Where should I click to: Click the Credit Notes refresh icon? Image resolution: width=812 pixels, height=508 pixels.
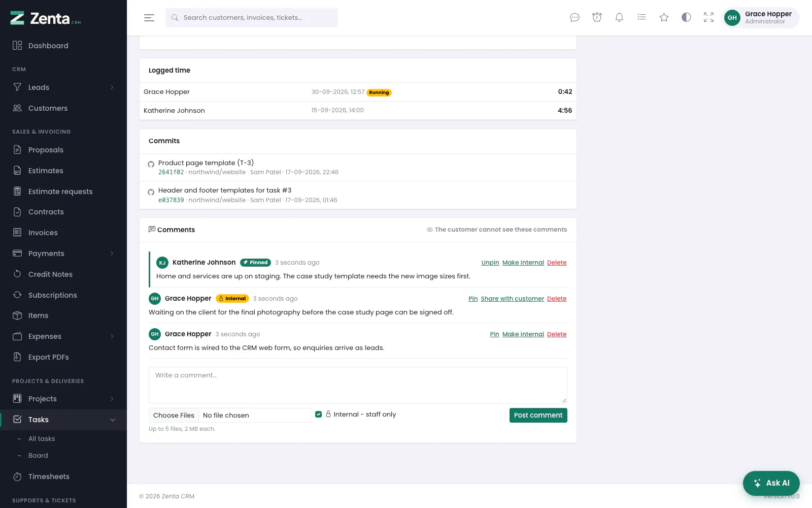coord(17,274)
